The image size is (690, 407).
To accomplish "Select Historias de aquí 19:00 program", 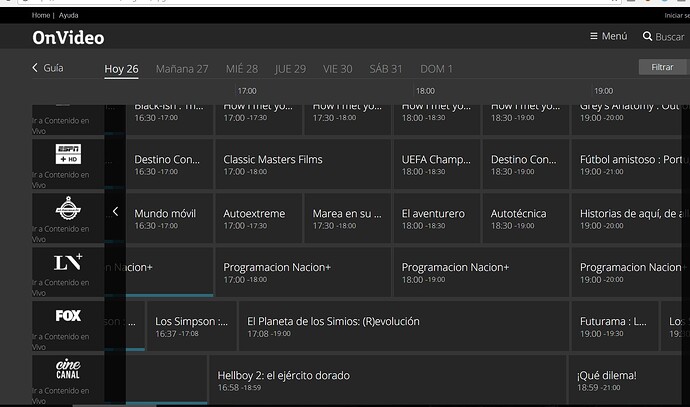I will click(631, 218).
